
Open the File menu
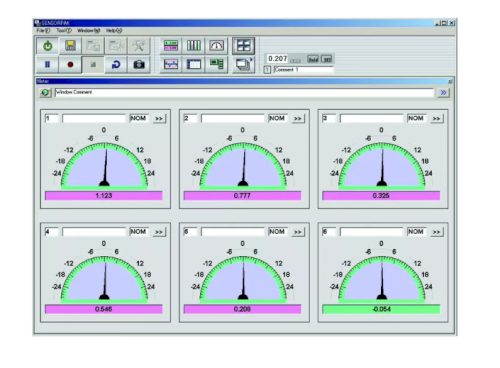(x=43, y=31)
